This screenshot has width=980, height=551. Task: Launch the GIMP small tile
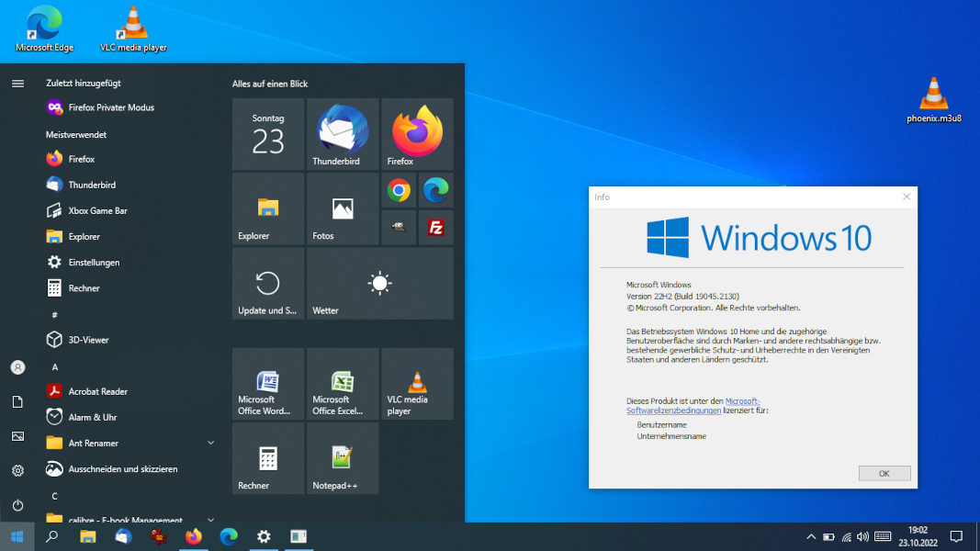click(x=399, y=228)
